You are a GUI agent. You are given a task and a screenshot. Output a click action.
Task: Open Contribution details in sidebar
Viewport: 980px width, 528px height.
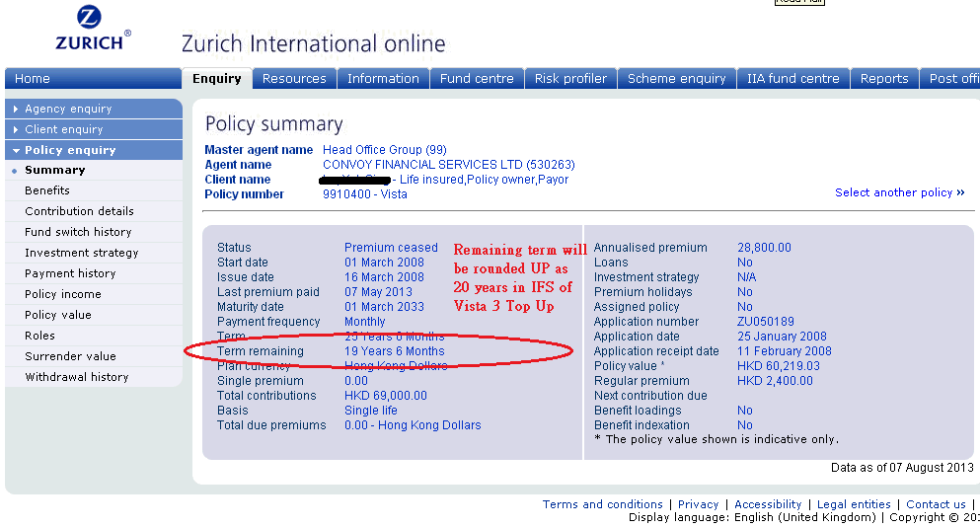[79, 211]
